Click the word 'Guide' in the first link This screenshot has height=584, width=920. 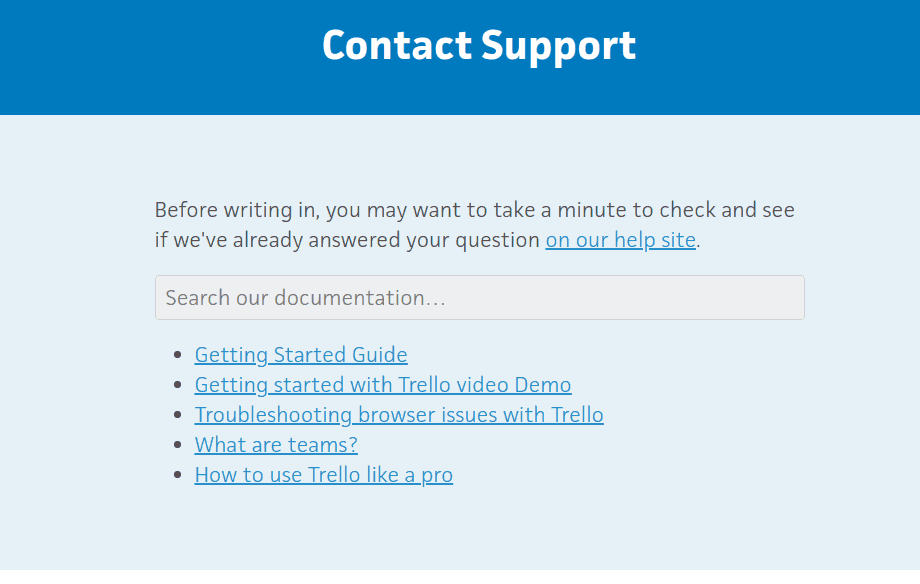coord(380,355)
